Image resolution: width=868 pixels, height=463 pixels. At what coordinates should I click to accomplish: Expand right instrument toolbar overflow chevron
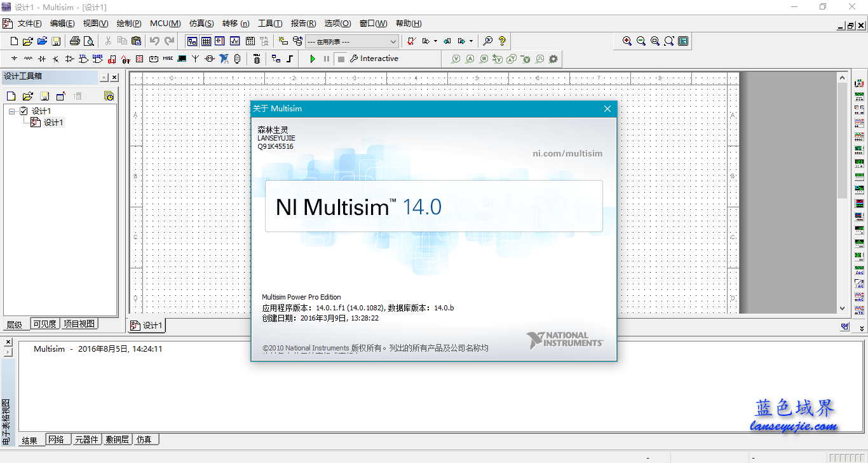[862, 329]
